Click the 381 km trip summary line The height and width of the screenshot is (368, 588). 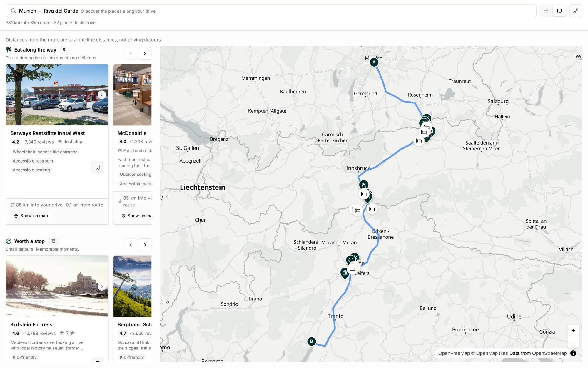click(x=51, y=23)
